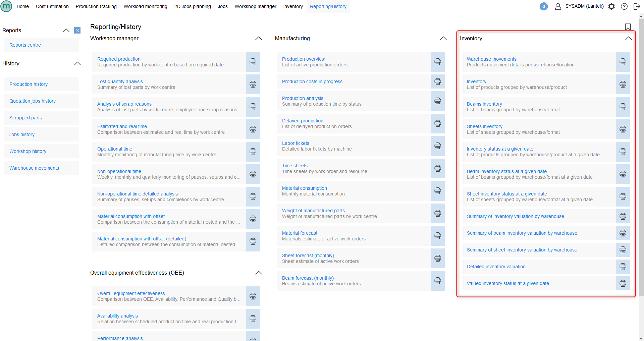
Task: Open the settings gear icon
Action: [x=611, y=6]
